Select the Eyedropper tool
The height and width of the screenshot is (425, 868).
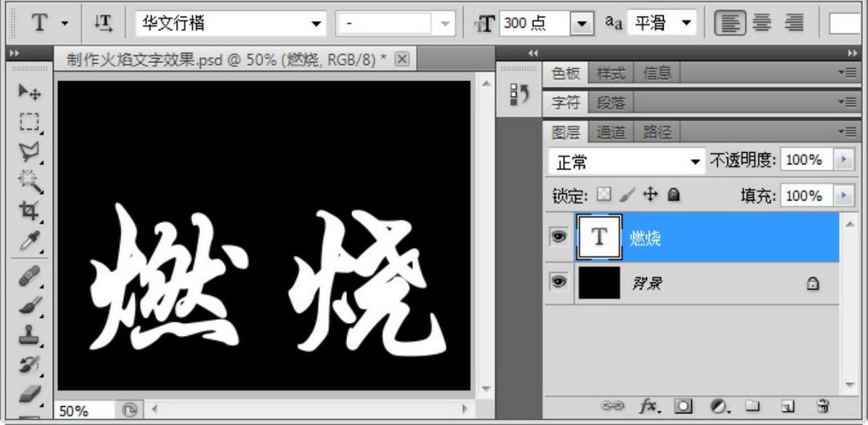[29, 240]
